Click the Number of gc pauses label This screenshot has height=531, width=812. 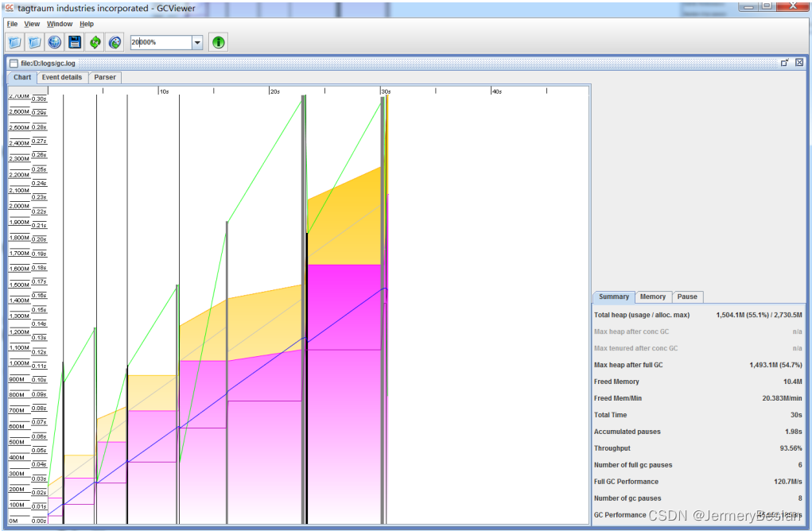click(x=627, y=498)
